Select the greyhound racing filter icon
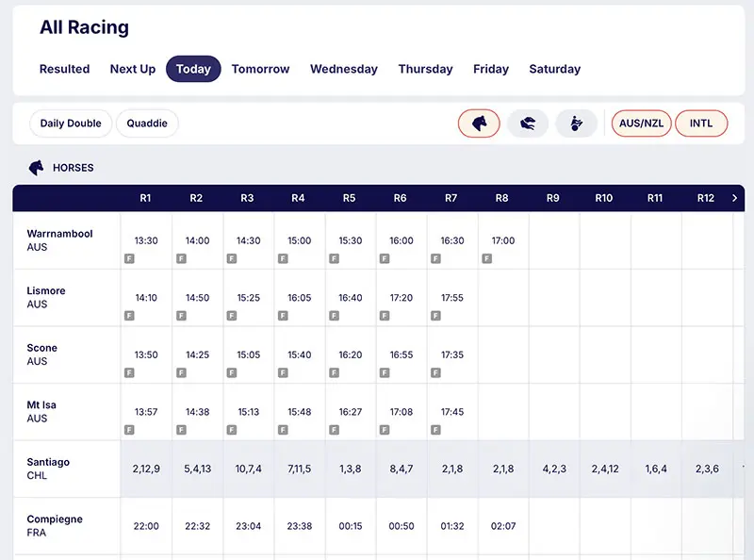754x560 pixels. tap(528, 124)
